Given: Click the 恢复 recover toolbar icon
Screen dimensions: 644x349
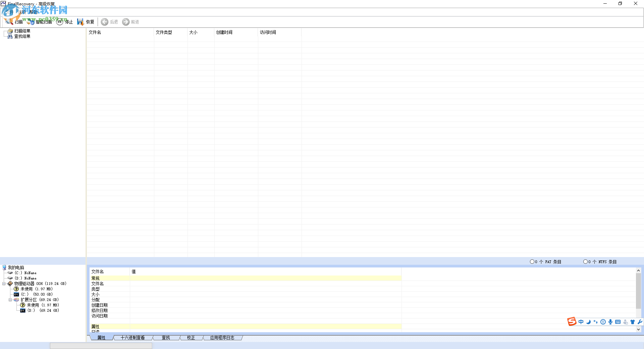Looking at the screenshot, I should (80, 22).
